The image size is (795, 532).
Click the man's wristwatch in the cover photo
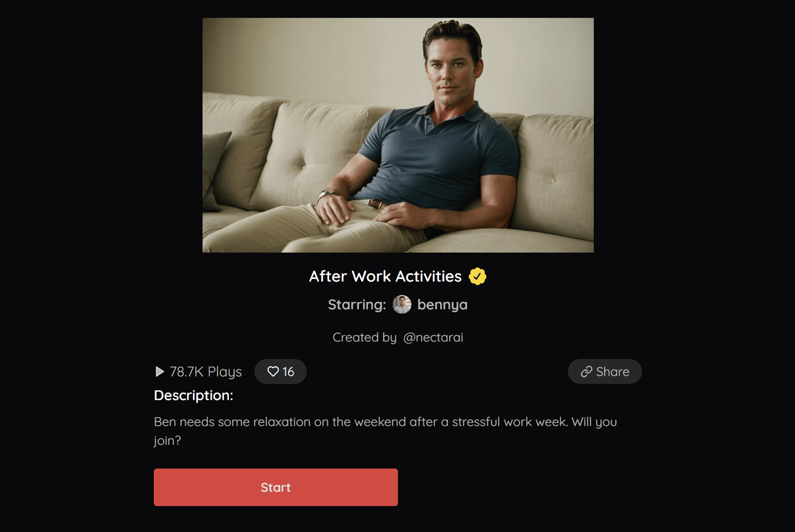coord(327,195)
